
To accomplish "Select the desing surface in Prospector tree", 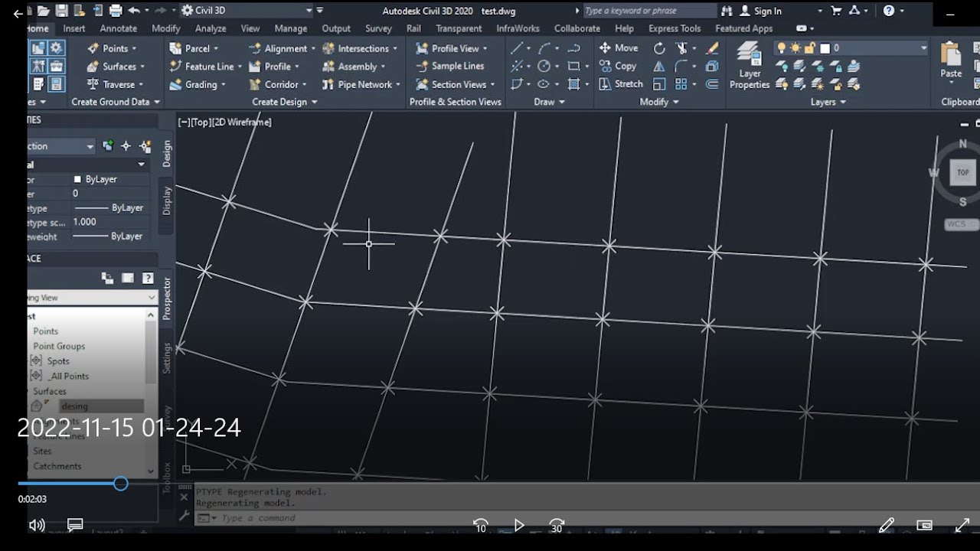I will click(74, 406).
